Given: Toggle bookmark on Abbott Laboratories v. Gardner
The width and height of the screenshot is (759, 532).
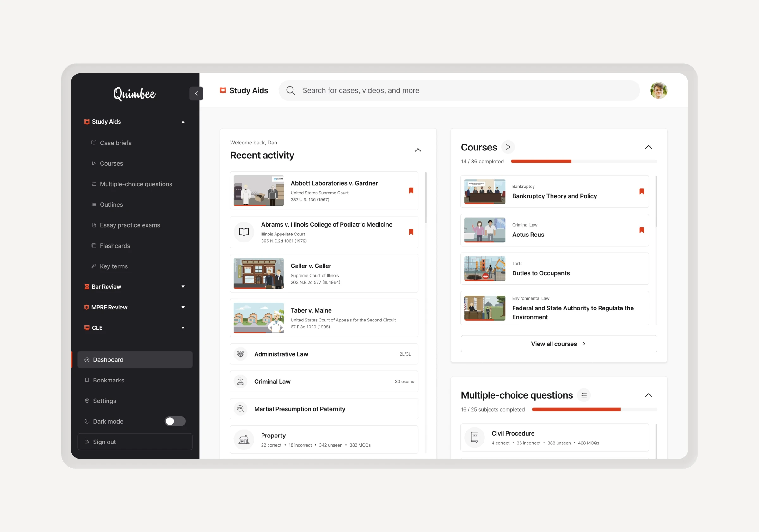Looking at the screenshot, I should (411, 191).
